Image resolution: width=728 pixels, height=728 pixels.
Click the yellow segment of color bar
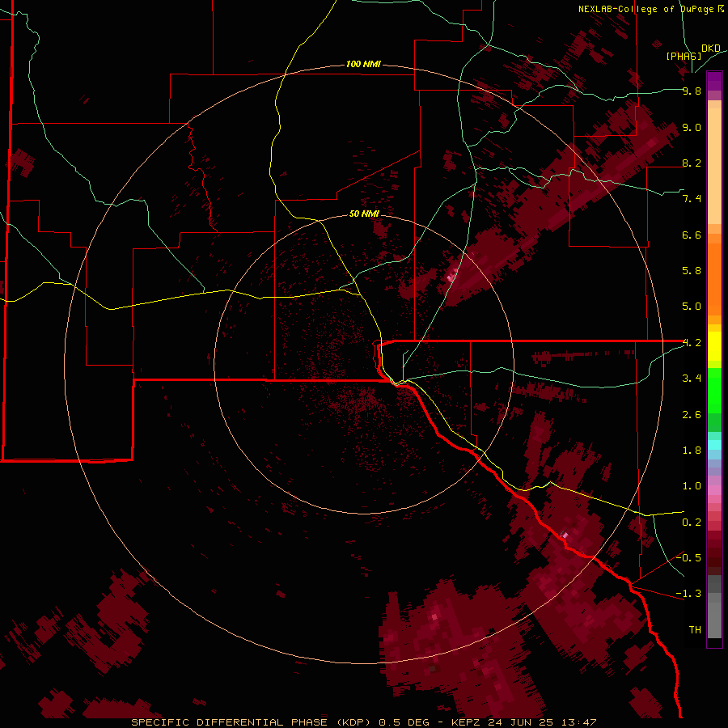714,346
